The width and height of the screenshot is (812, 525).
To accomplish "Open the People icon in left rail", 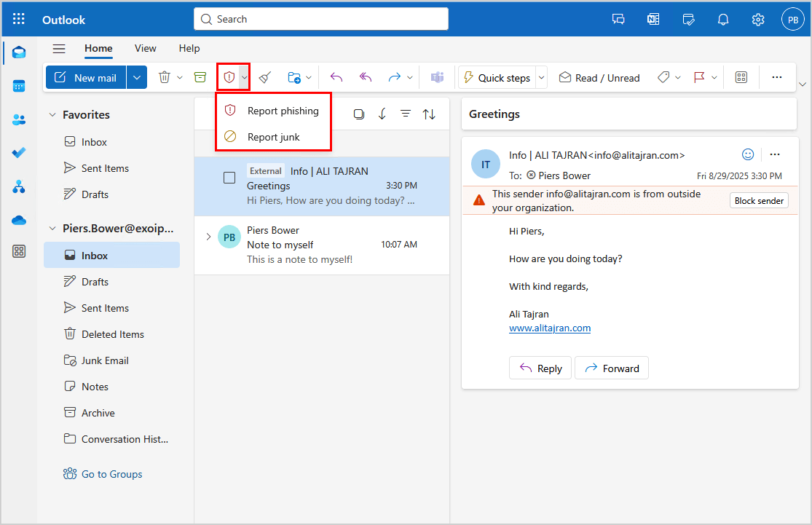I will click(x=19, y=120).
